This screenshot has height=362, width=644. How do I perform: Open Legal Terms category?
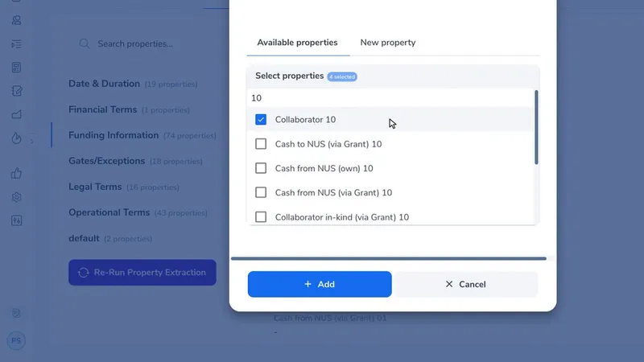coord(124,187)
